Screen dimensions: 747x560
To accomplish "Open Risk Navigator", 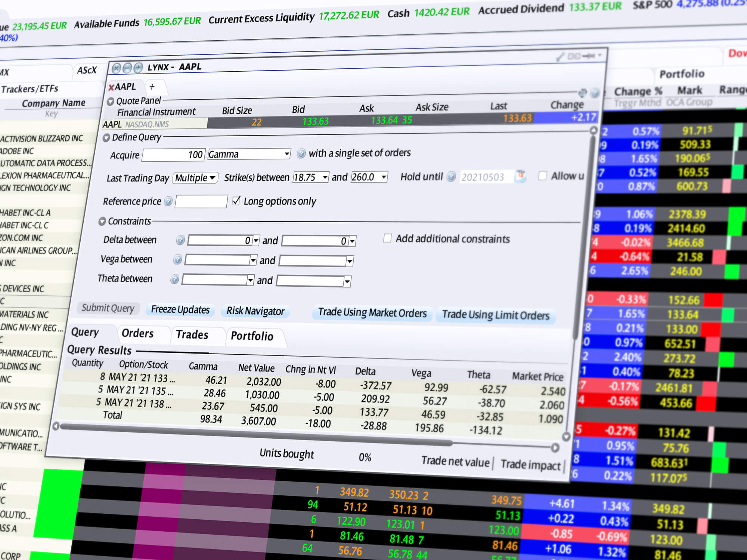I will 255,311.
